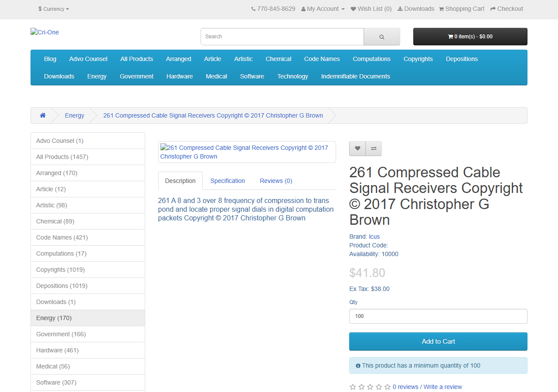Select All Products (1457) sidebar category
The height and width of the screenshot is (392, 558).
tap(88, 157)
